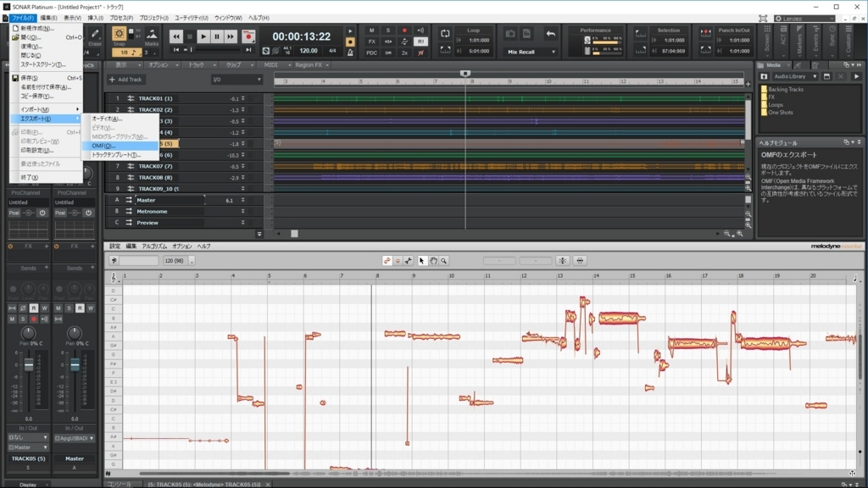Toggle global FX bypass button
868x488 pixels.
(371, 42)
